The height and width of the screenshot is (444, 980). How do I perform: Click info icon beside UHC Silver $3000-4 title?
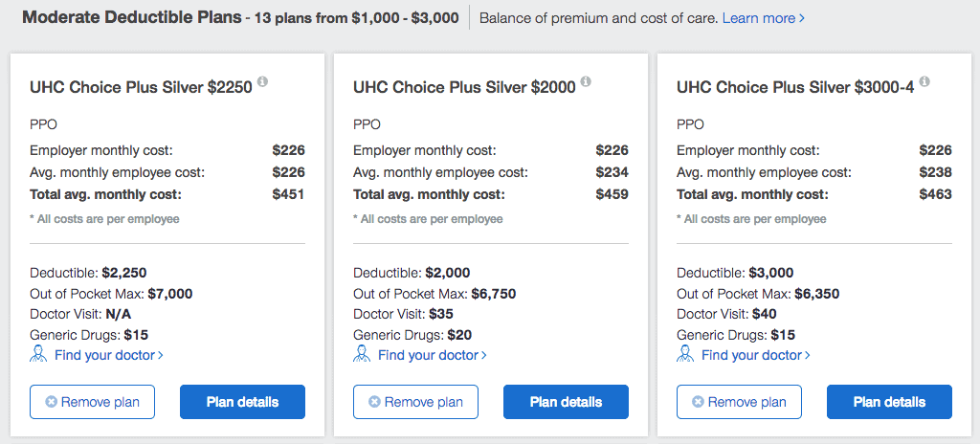click(925, 82)
